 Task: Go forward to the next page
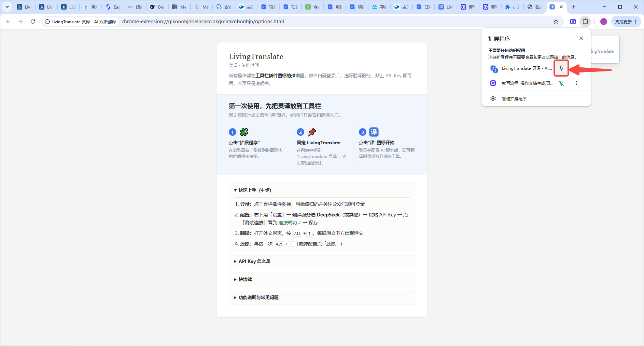tap(20, 22)
